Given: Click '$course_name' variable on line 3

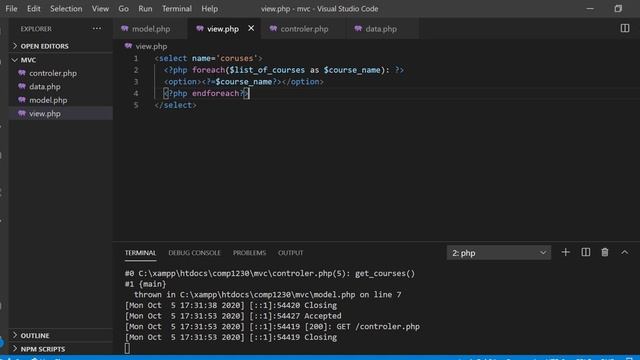Looking at the screenshot, I should [x=244, y=82].
